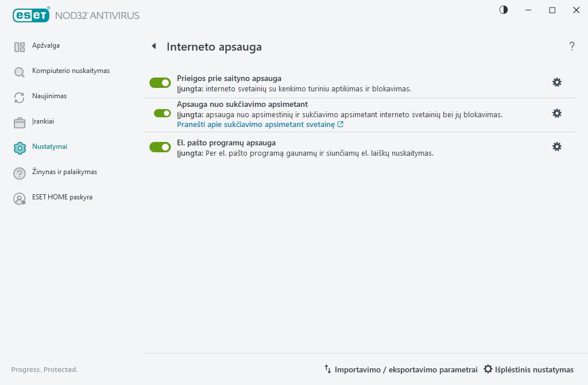
Task: Disable Prieigos prie saityno apsauga
Action: click(x=160, y=82)
